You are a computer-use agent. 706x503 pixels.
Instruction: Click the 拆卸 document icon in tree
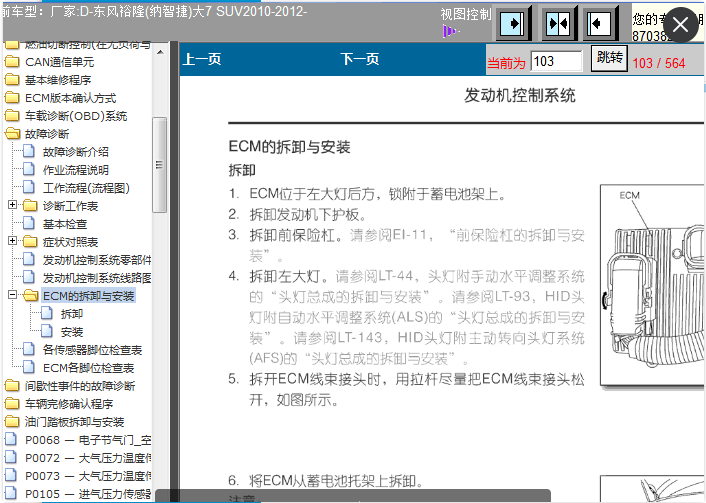pyautogui.click(x=47, y=314)
